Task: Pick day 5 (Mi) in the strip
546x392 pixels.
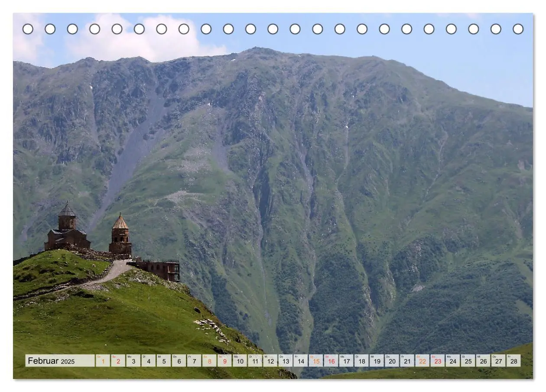Action: coord(164,361)
